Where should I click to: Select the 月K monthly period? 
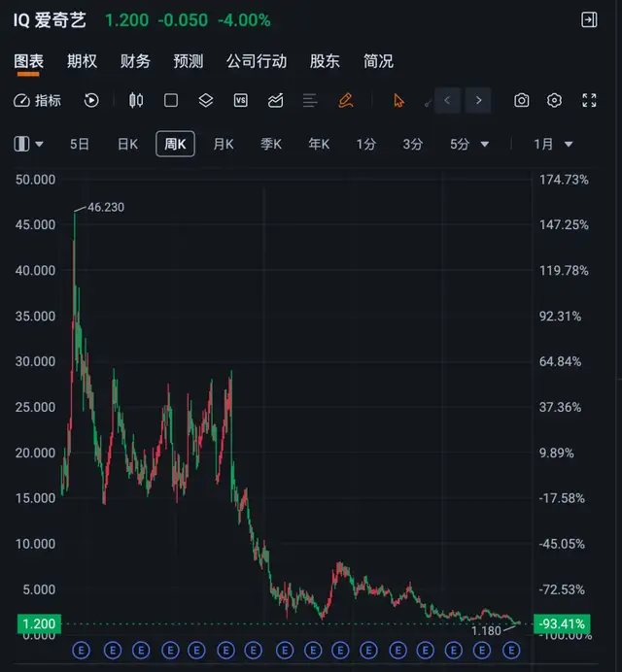(x=223, y=144)
